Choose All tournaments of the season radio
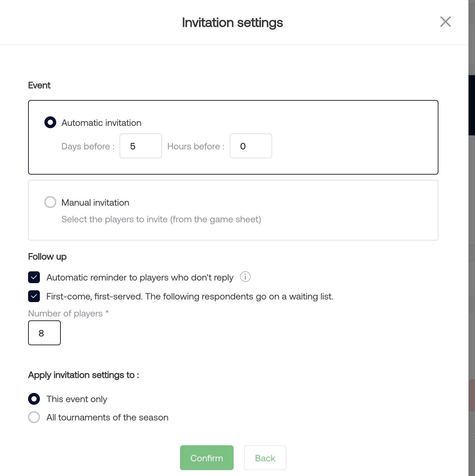The height and width of the screenshot is (476, 475). tap(34, 417)
